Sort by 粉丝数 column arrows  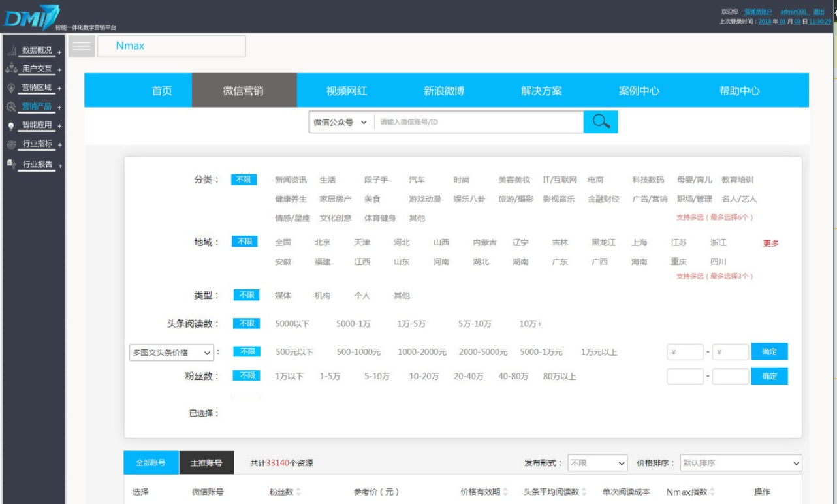[x=298, y=492]
